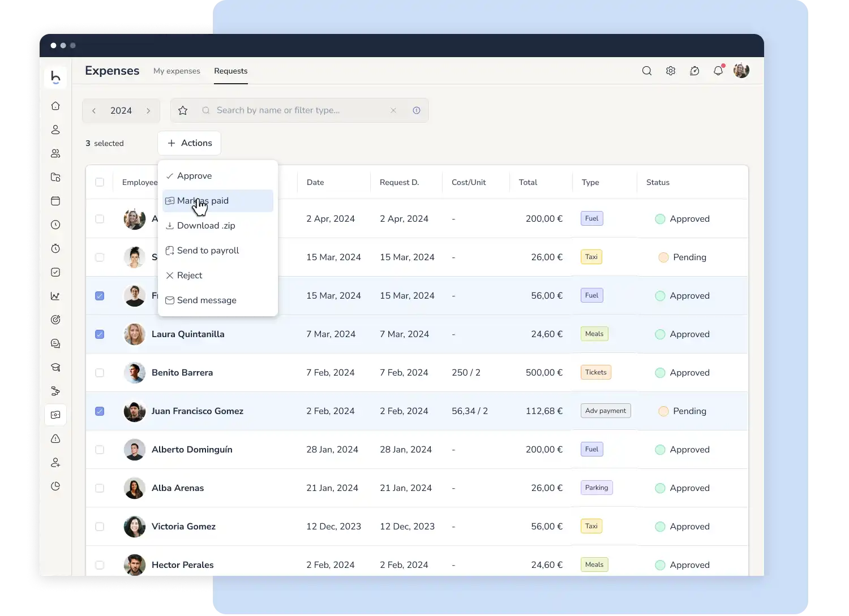Open the workflow org chart sidebar icon
The height and width of the screenshot is (616, 849).
click(x=55, y=391)
